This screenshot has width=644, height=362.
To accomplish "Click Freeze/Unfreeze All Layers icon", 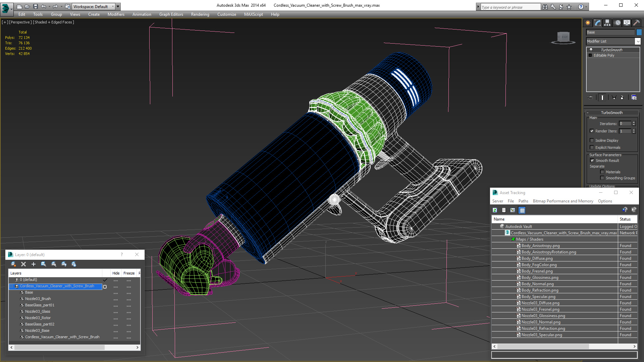I will [74, 264].
